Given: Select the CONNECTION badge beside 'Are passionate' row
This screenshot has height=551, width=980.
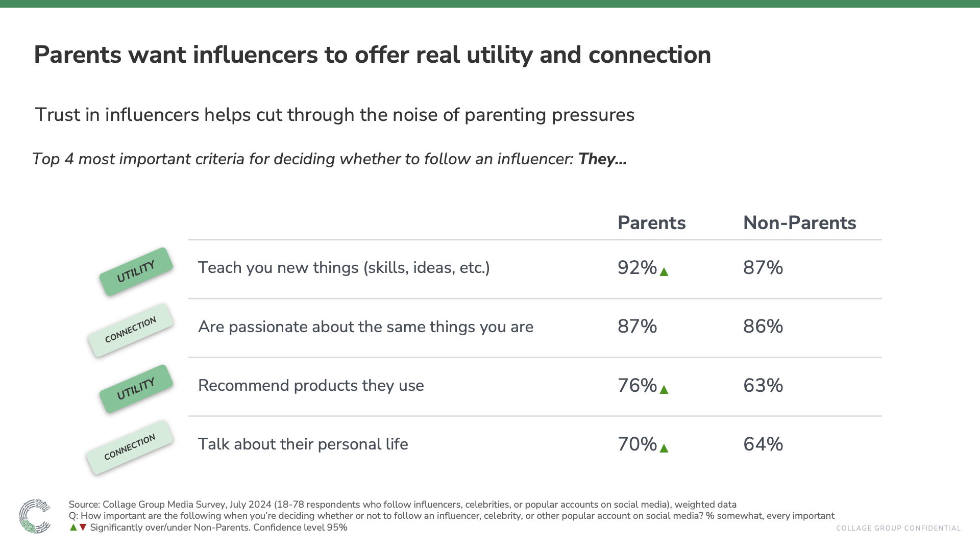Looking at the screenshot, I should coord(131,330).
